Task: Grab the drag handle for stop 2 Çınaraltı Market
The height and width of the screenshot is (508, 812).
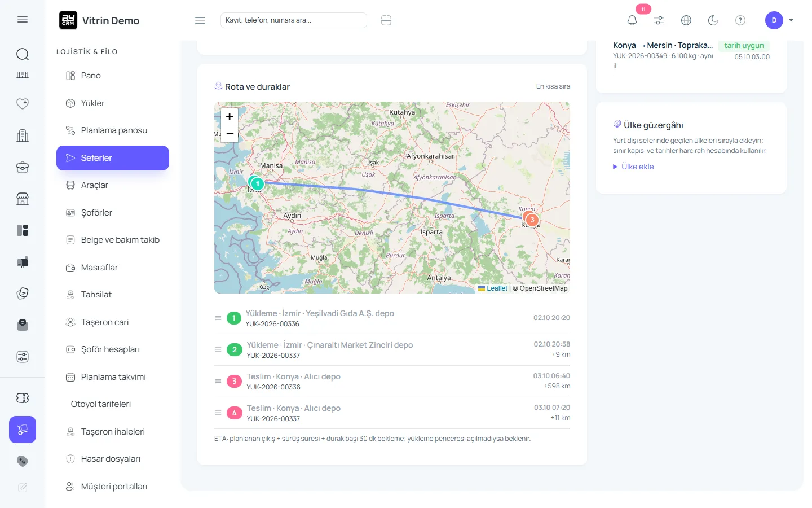Action: [218, 349]
